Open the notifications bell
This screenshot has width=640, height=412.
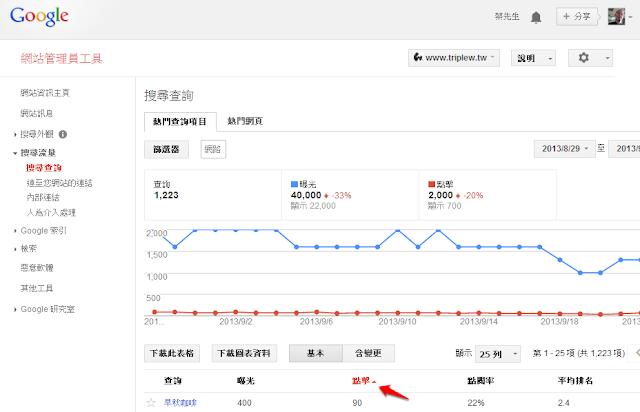pyautogui.click(x=536, y=17)
